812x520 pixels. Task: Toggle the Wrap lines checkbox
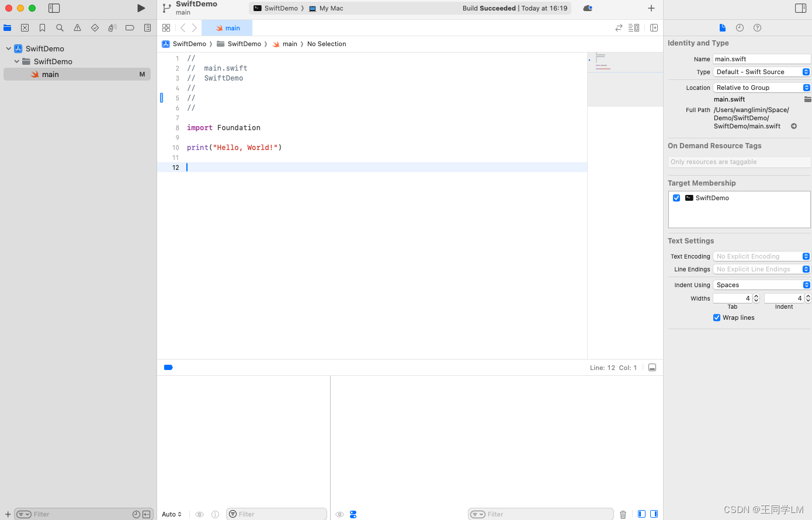tap(717, 317)
